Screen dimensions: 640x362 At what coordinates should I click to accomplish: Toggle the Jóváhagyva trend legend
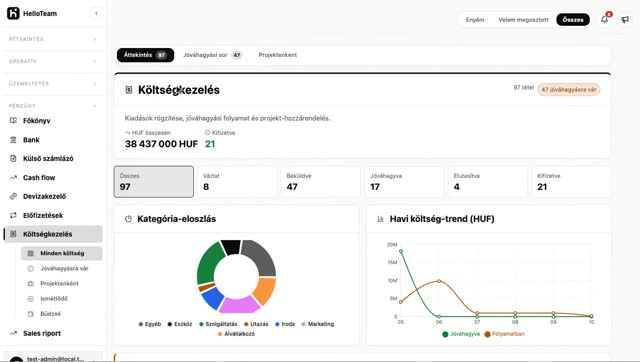point(461,334)
